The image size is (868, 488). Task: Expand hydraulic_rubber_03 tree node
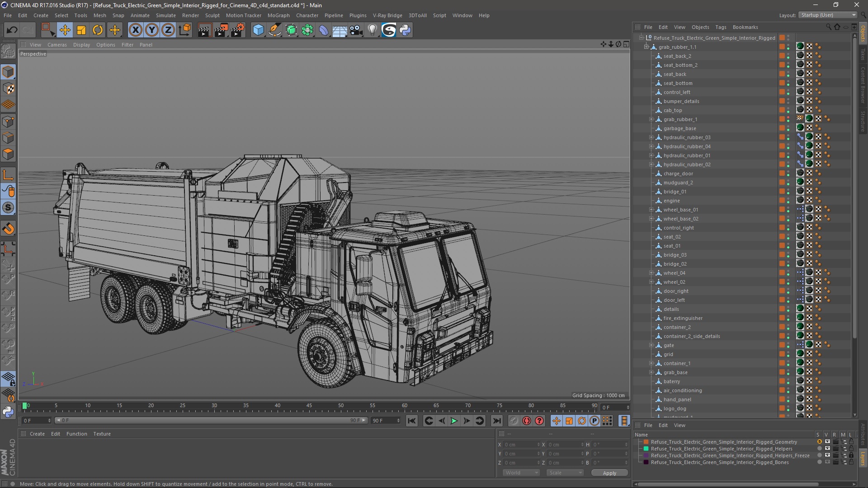(651, 137)
